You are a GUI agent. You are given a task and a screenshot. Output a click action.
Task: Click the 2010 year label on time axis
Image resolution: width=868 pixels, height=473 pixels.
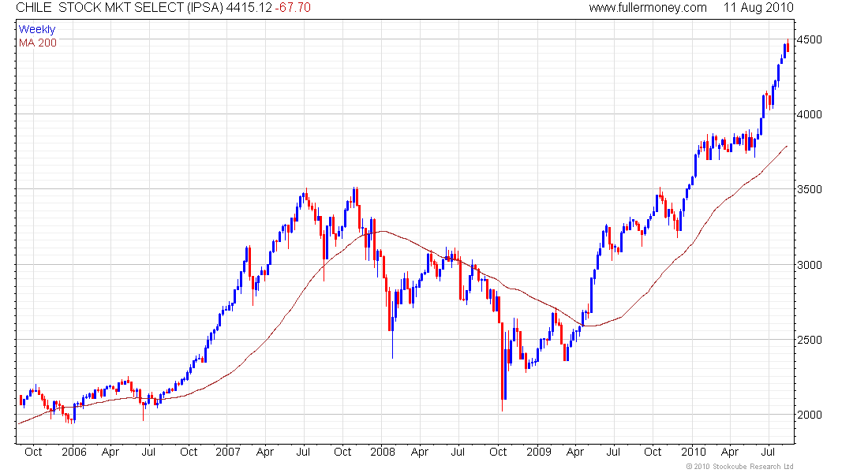pyautogui.click(x=693, y=452)
